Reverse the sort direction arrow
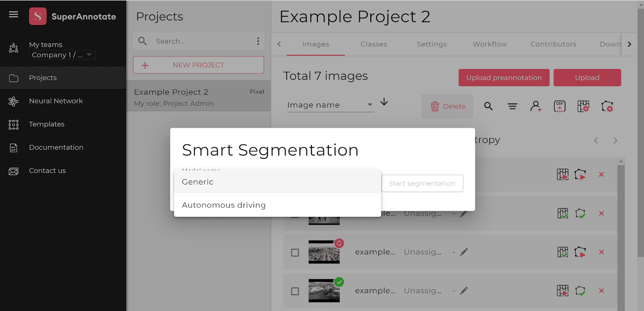This screenshot has width=644, height=311. [x=384, y=102]
